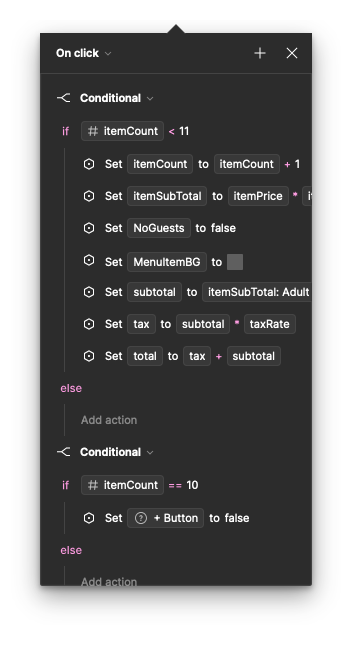Click hexagon icon beside Set NoGuests
This screenshot has height=655, width=363.
89,228
